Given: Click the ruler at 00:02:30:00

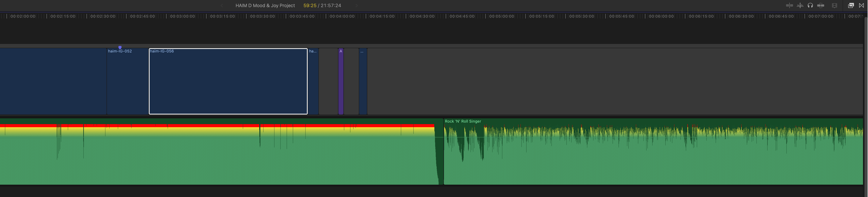Looking at the screenshot, I should coord(103,16).
